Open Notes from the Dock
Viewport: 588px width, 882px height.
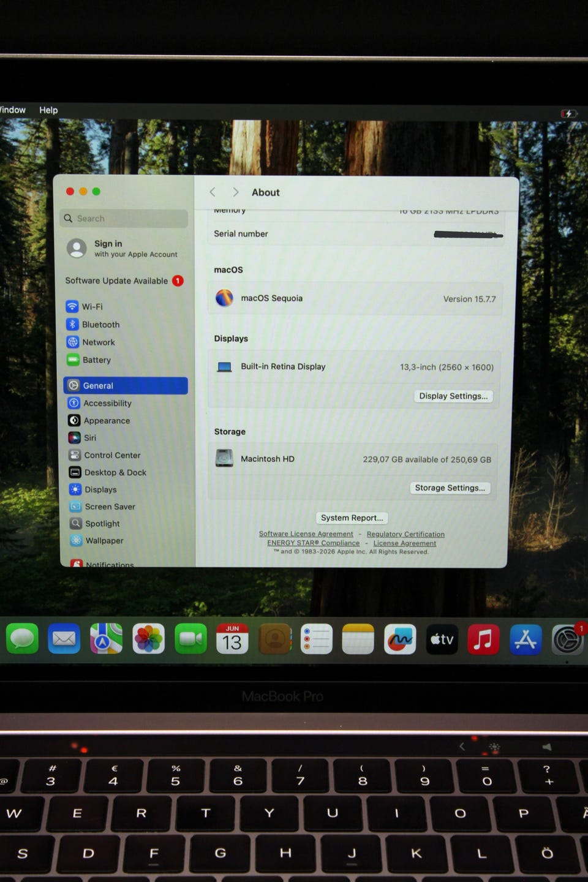point(358,639)
